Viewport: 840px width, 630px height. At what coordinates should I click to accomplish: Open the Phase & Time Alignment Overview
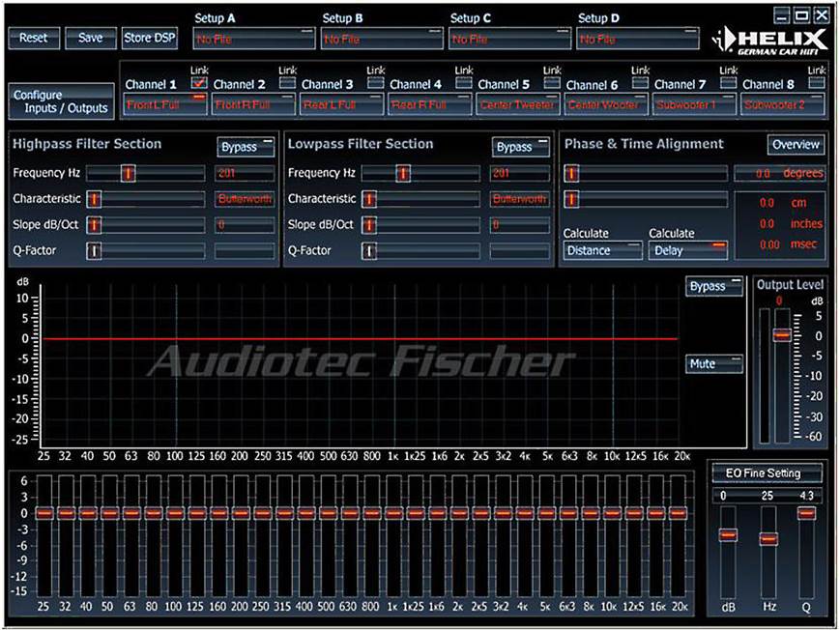[797, 145]
